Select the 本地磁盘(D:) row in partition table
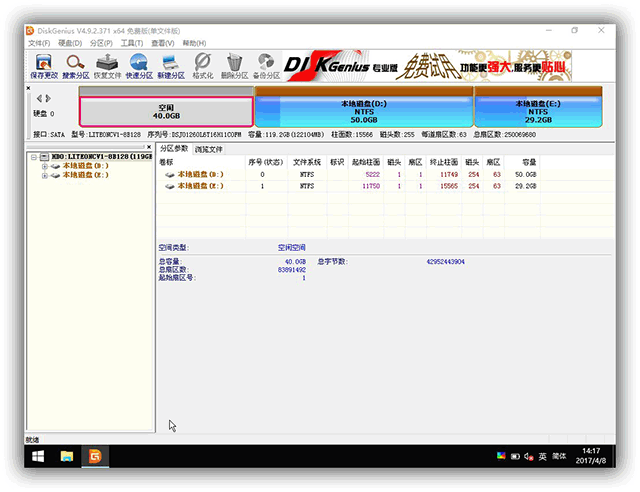Image resolution: width=640 pixels, height=492 pixels. click(348, 174)
